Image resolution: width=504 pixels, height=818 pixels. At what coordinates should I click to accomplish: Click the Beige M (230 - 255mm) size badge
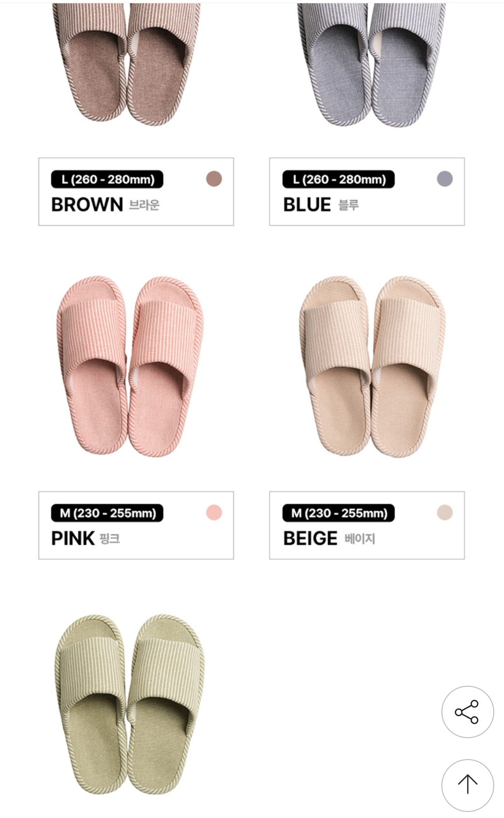point(339,513)
